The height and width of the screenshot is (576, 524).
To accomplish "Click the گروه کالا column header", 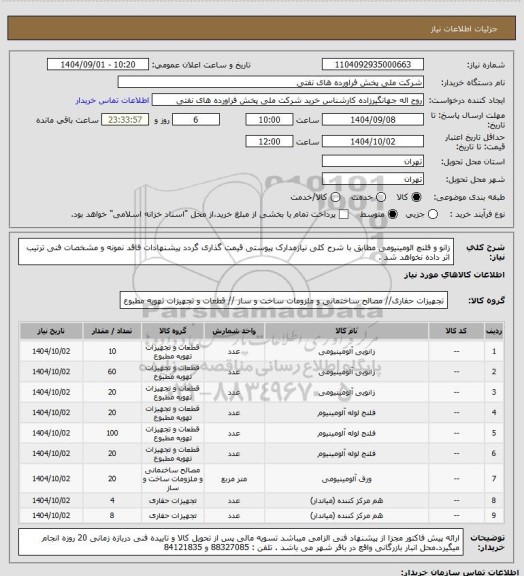I will tap(173, 331).
